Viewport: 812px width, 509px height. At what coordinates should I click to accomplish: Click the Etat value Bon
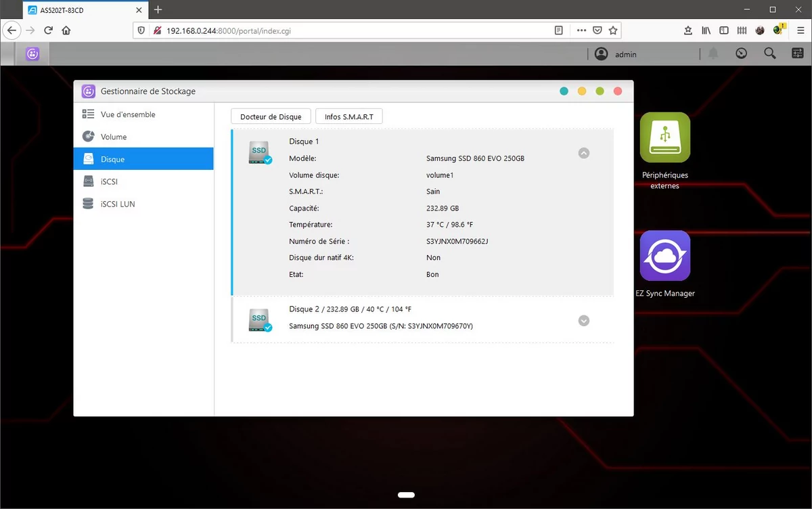(x=432, y=274)
